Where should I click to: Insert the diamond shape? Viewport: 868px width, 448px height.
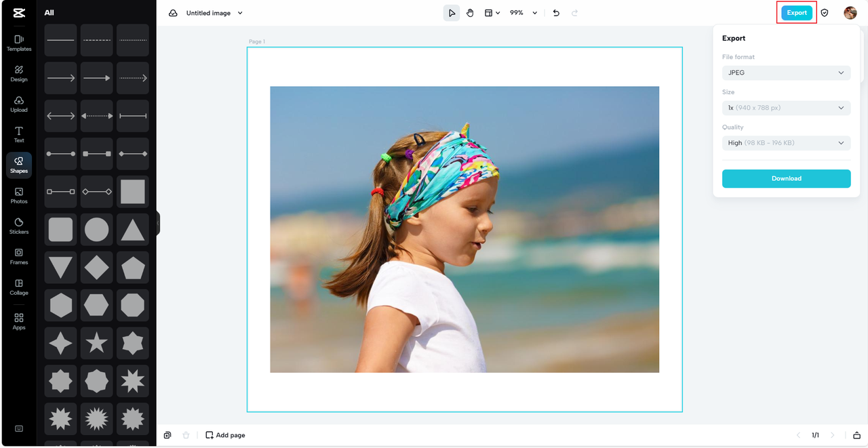[x=97, y=268]
